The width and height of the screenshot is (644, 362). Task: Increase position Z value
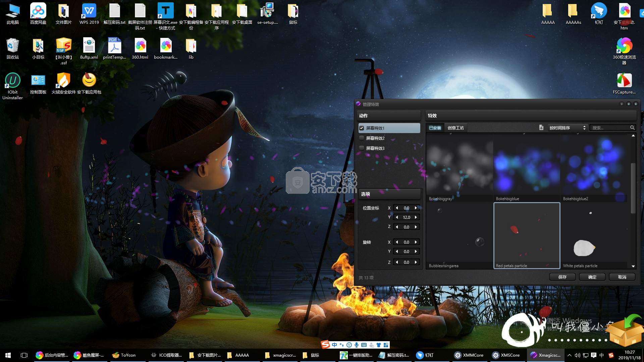pos(416,227)
